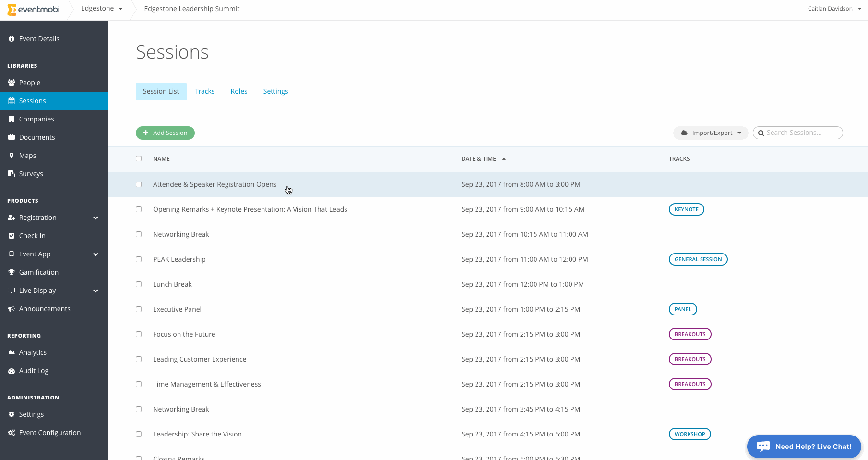Image resolution: width=868 pixels, height=460 pixels.
Task: Click the Event Details info icon
Action: click(x=12, y=39)
